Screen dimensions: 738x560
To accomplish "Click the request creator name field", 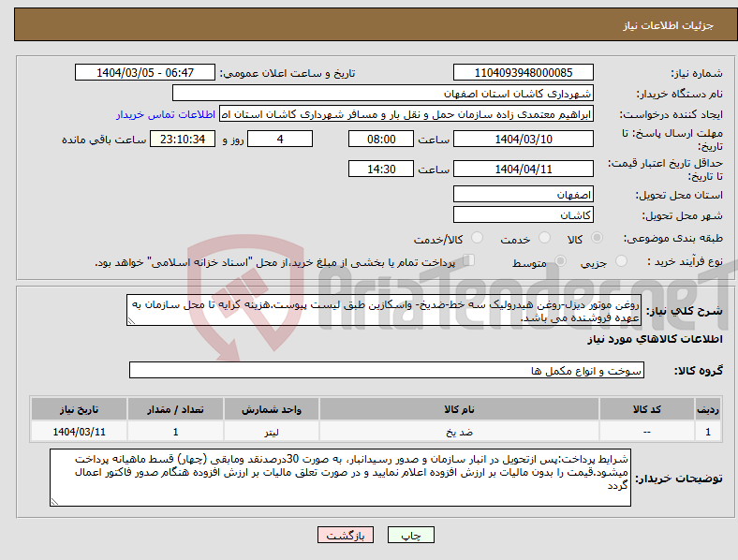I will point(406,114).
